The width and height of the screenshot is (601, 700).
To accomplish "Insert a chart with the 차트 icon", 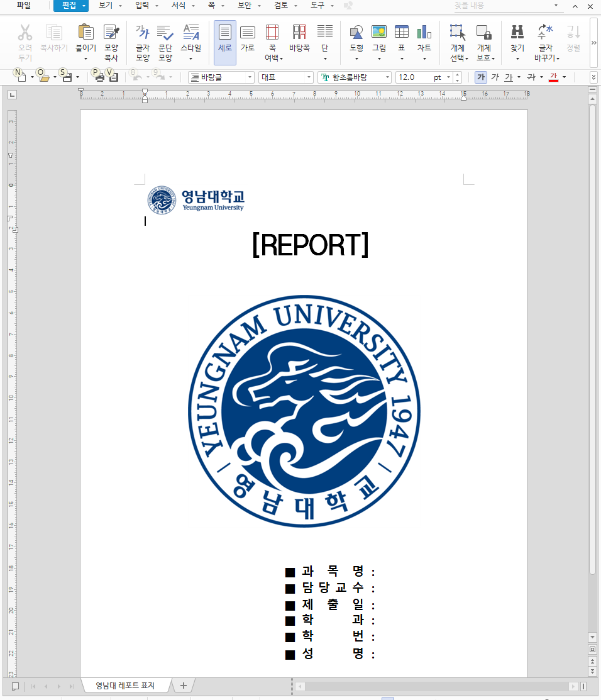I will 424,33.
